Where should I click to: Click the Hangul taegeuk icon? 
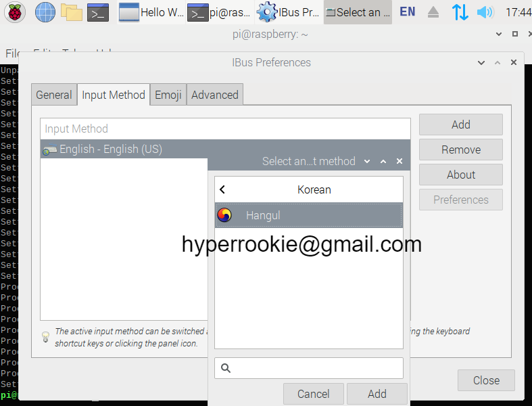[x=224, y=215]
